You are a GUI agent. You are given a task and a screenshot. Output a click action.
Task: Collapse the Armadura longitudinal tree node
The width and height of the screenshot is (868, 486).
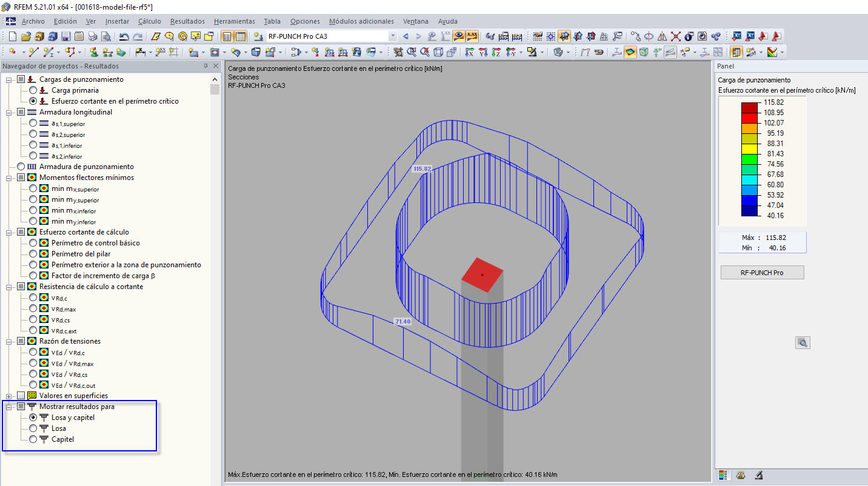(x=9, y=112)
